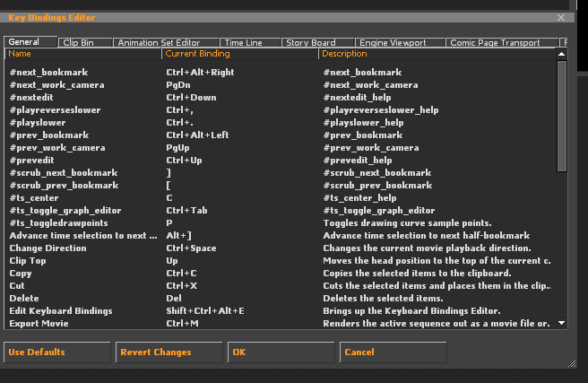The width and height of the screenshot is (588, 383).
Task: Sort by the Name column header
Action: pyautogui.click(x=82, y=54)
